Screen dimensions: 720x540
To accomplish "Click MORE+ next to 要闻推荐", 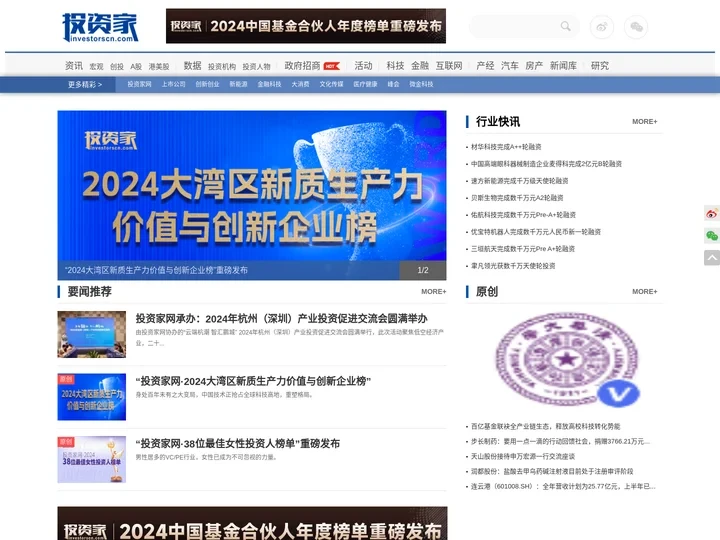I will click(433, 292).
